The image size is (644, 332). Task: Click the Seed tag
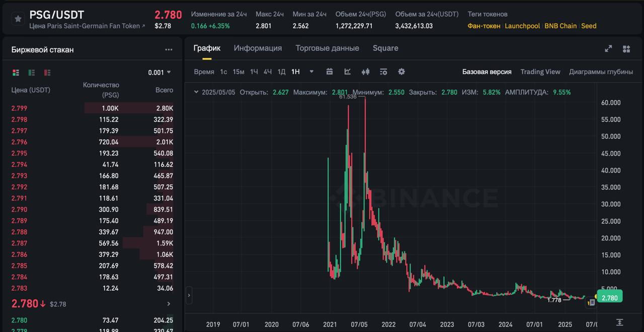(589, 26)
